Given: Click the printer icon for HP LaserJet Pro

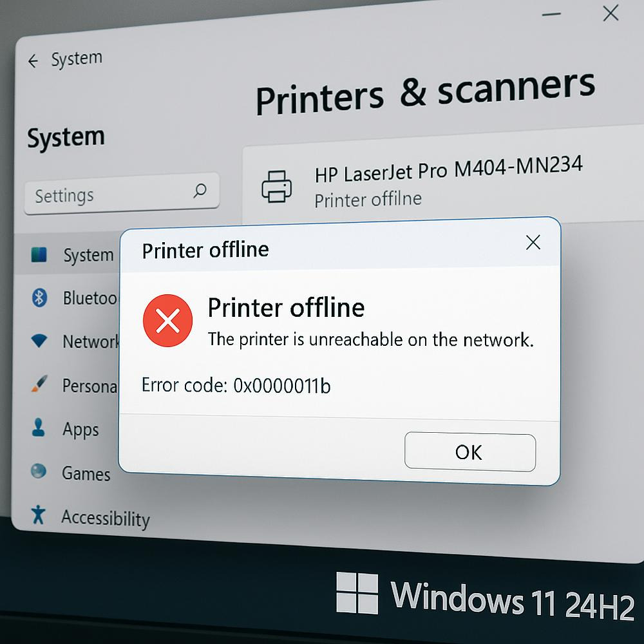Looking at the screenshot, I should [277, 187].
